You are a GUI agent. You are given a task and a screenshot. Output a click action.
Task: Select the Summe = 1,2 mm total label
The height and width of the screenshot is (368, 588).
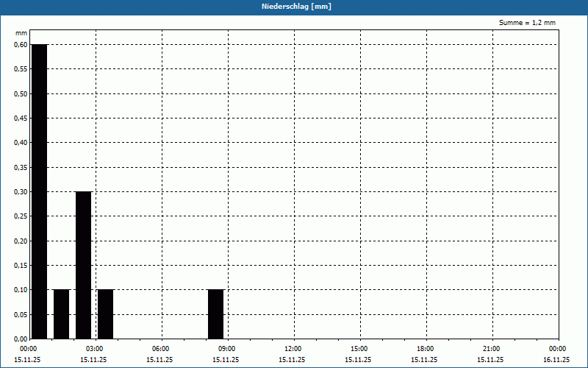pos(527,23)
